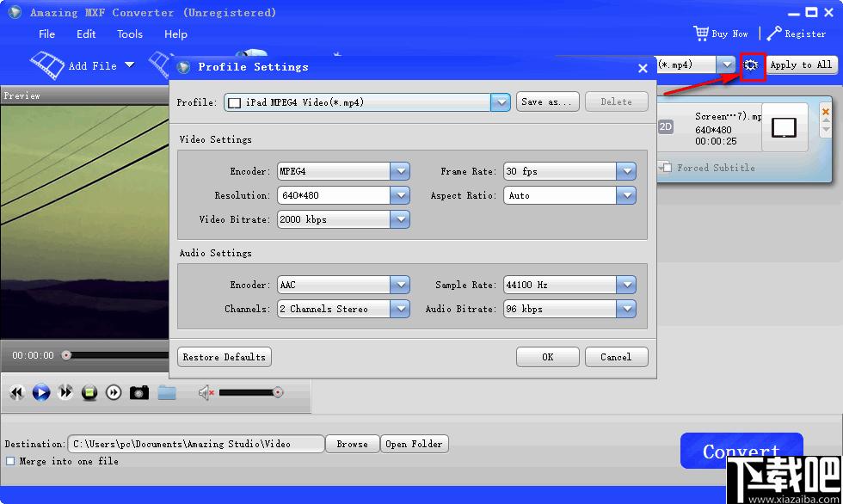Remove the file with orange X icon
This screenshot has width=843, height=504.
click(x=826, y=111)
